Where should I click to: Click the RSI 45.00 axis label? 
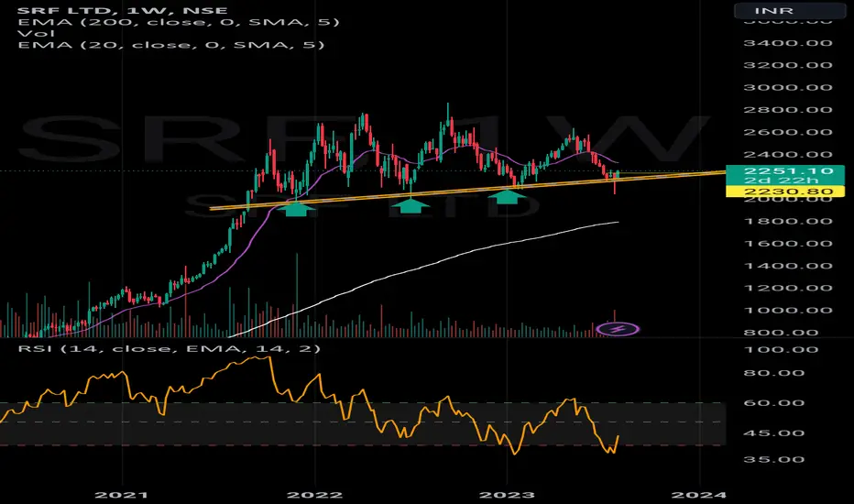[x=774, y=433]
